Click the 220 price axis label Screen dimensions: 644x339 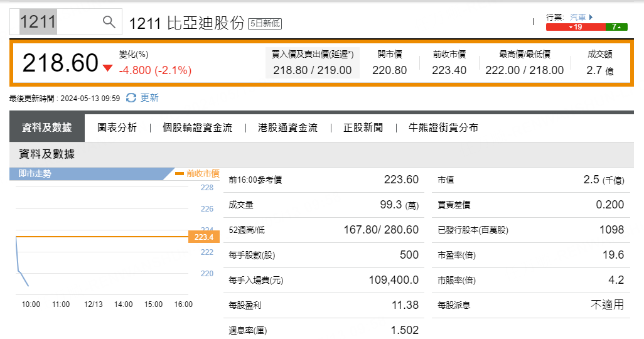[207, 274]
